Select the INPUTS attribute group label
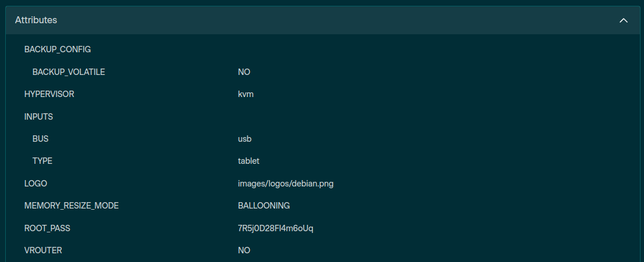This screenshot has width=644, height=262. [39, 117]
